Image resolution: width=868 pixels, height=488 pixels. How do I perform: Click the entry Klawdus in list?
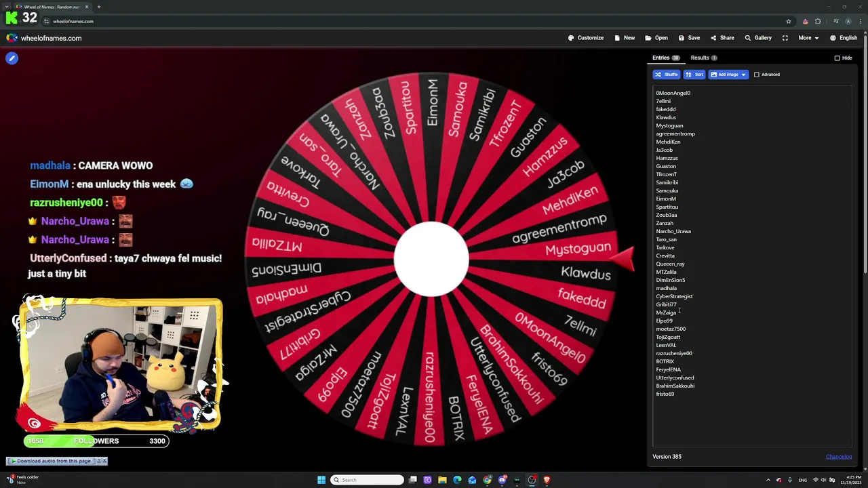(x=666, y=117)
